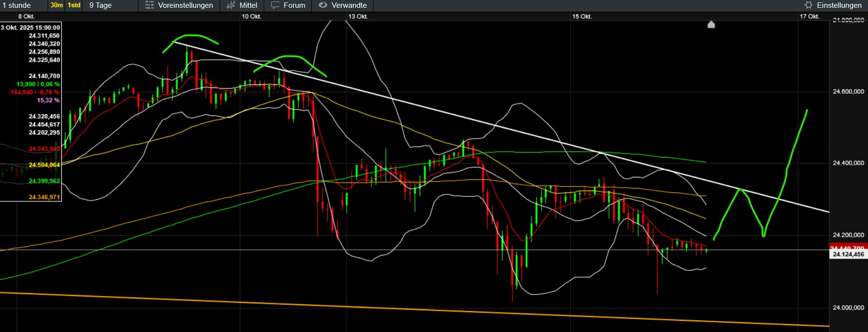The height and width of the screenshot is (332, 868).
Task: Open Forum via speech bubble icon
Action: tap(275, 5)
